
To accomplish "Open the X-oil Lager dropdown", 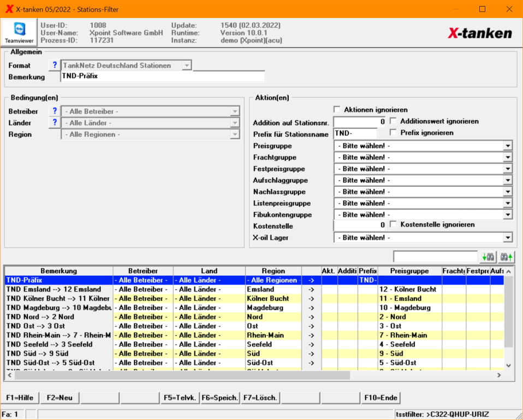I will [x=508, y=238].
